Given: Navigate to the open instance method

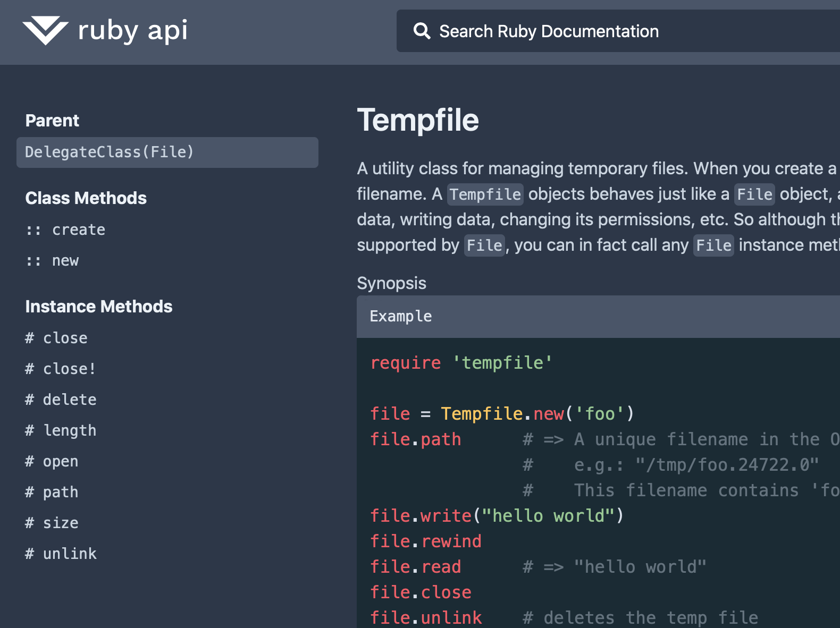Looking at the screenshot, I should [x=52, y=461].
